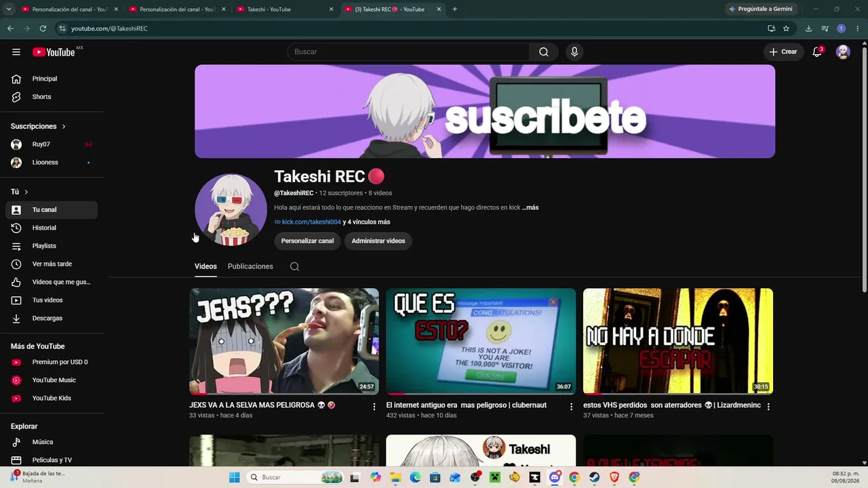Expand the channel description with ...más

tap(530, 207)
